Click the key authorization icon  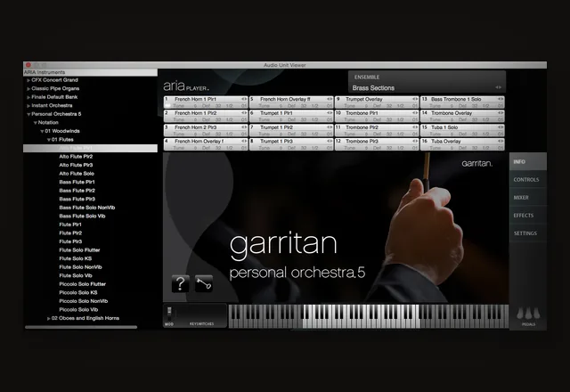click(x=204, y=283)
